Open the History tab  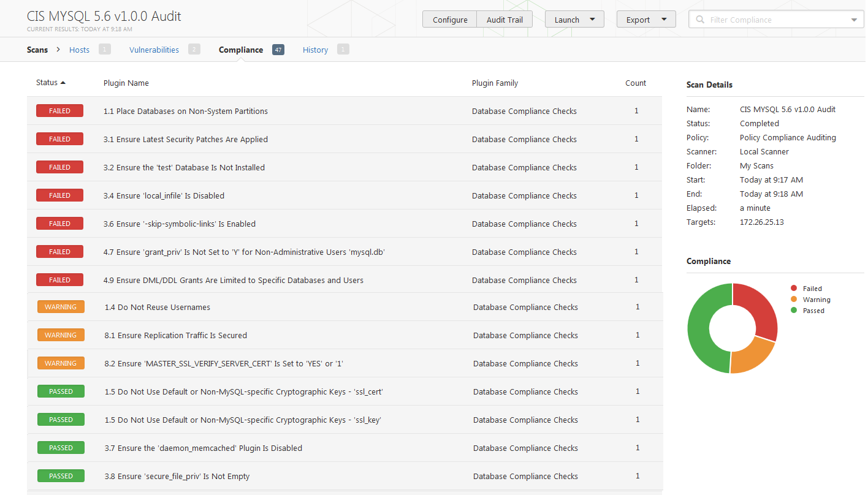click(x=315, y=50)
